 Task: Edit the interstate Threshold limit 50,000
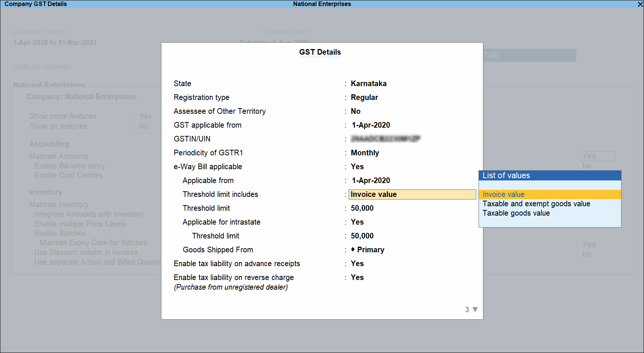click(x=362, y=208)
